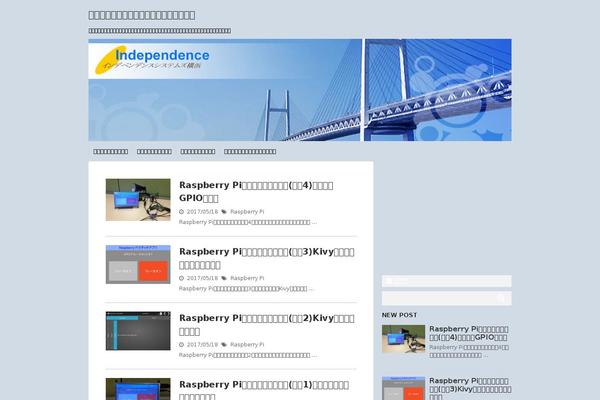Screen dimensions: 600x400
Task: Open Raspberry Pi category on the (3) Kivy post
Action: (247, 278)
